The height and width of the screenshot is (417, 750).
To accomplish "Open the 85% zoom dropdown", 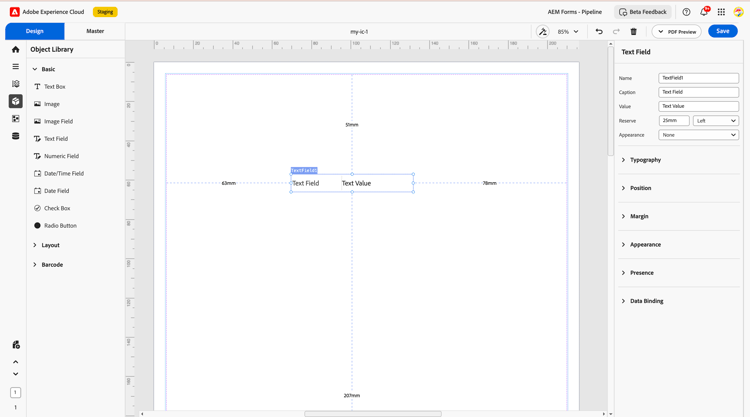I will pos(568,32).
